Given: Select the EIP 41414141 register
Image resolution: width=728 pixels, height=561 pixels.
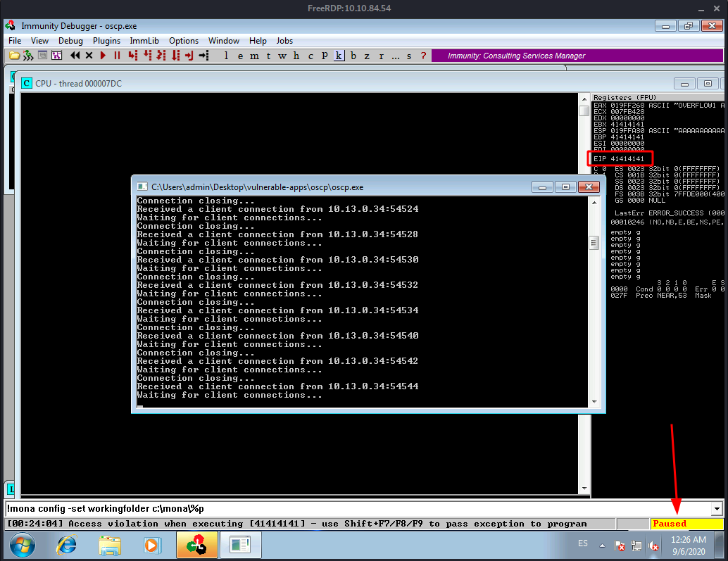Looking at the screenshot, I should tap(619, 158).
